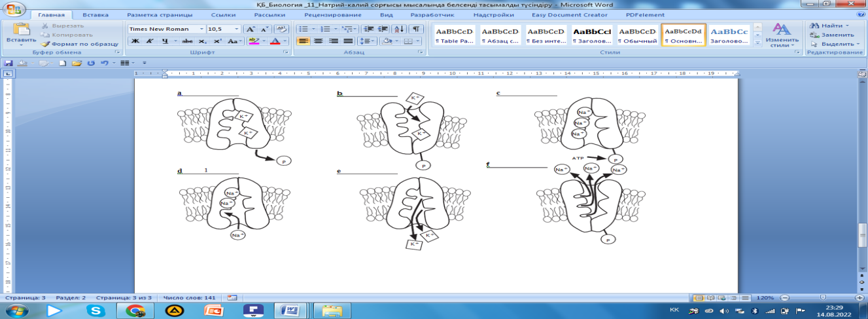Open font name dropdown Times New Roman
This screenshot has width=868, height=319.
click(201, 29)
